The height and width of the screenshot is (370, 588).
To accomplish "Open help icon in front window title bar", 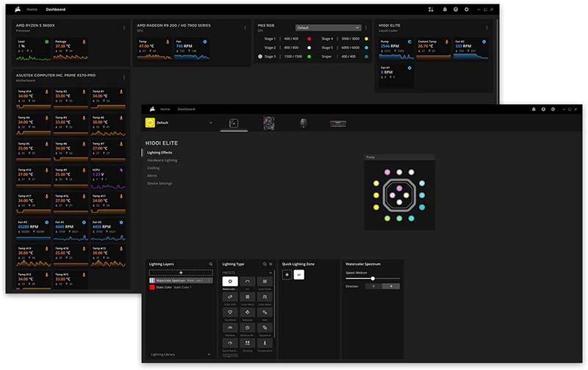I will pyautogui.click(x=543, y=109).
